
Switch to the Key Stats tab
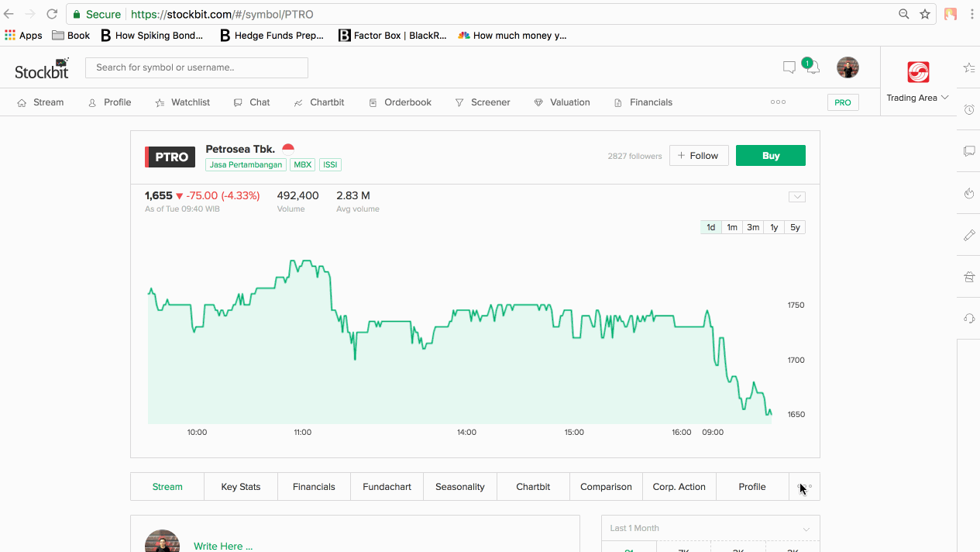click(241, 487)
